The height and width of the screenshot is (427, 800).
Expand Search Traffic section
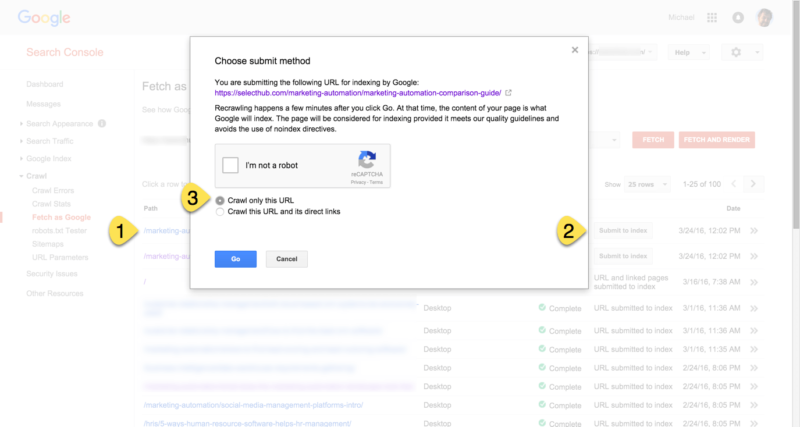[49, 141]
